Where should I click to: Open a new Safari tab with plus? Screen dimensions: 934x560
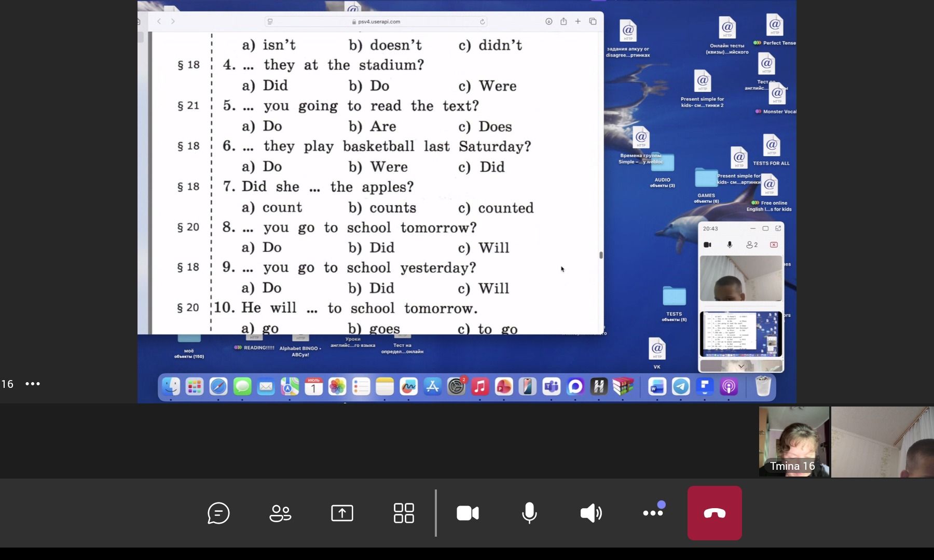click(x=578, y=21)
